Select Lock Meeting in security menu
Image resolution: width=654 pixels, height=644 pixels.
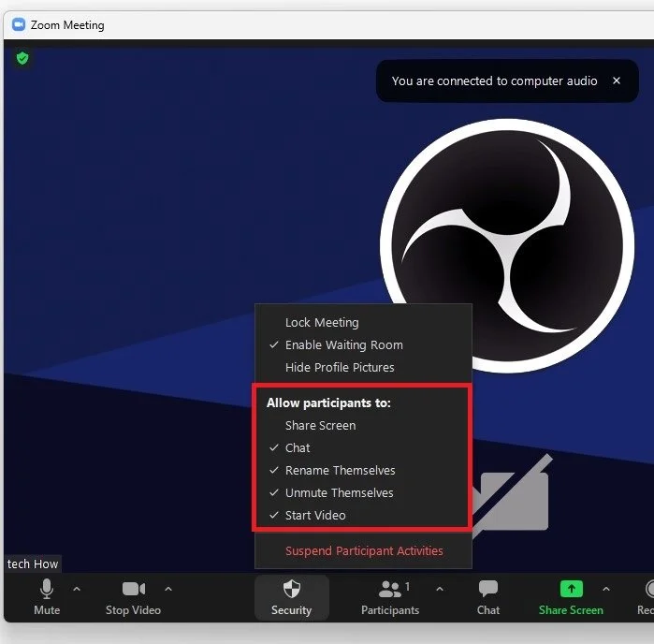(363, 322)
